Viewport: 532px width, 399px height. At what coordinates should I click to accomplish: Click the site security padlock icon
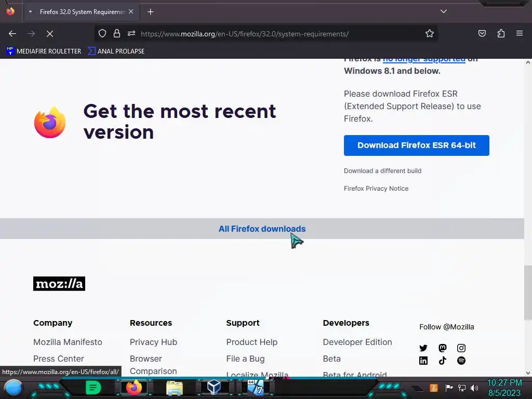(x=117, y=34)
